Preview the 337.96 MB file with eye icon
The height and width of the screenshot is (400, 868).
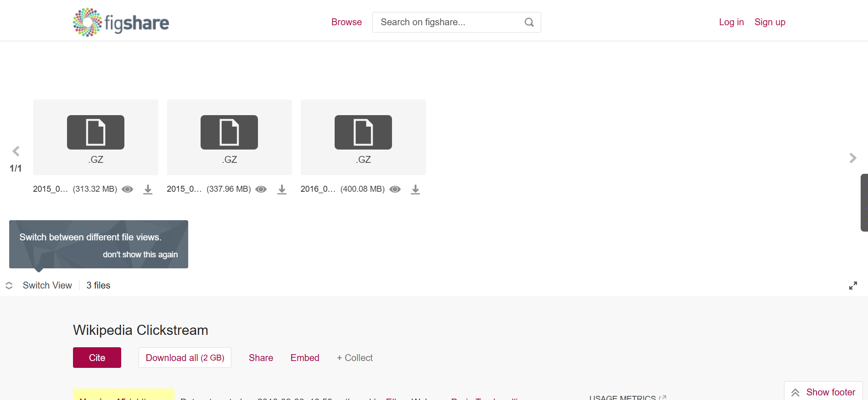[x=261, y=189]
